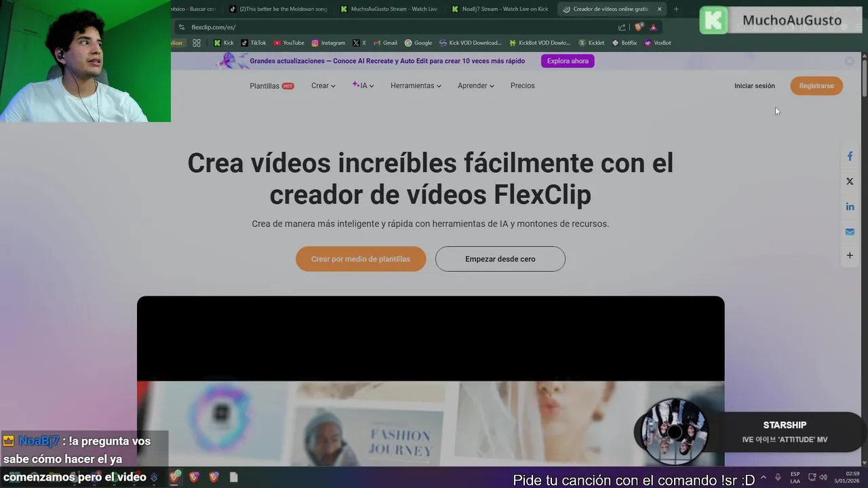Share page on Facebook from side panel
The width and height of the screenshot is (868, 488).
point(850,156)
